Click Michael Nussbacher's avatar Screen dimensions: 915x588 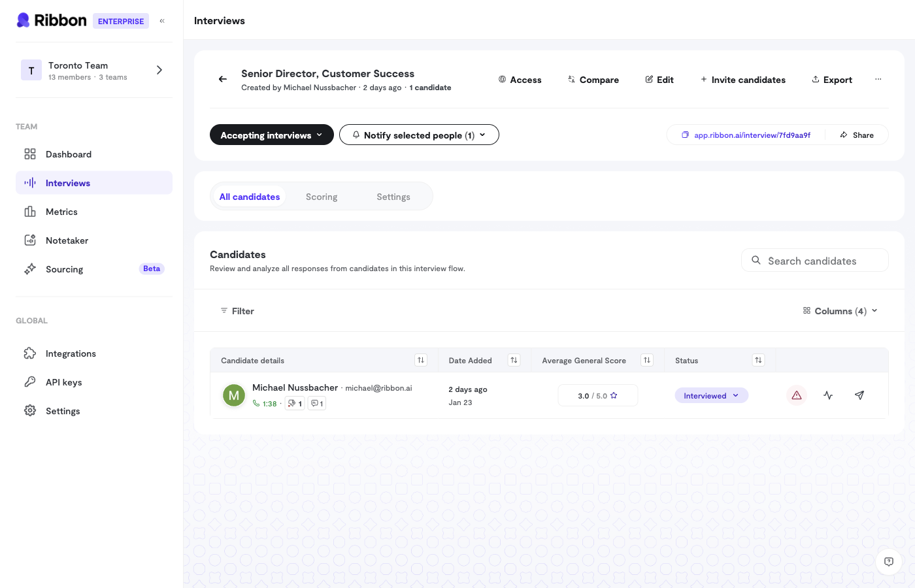(x=234, y=395)
